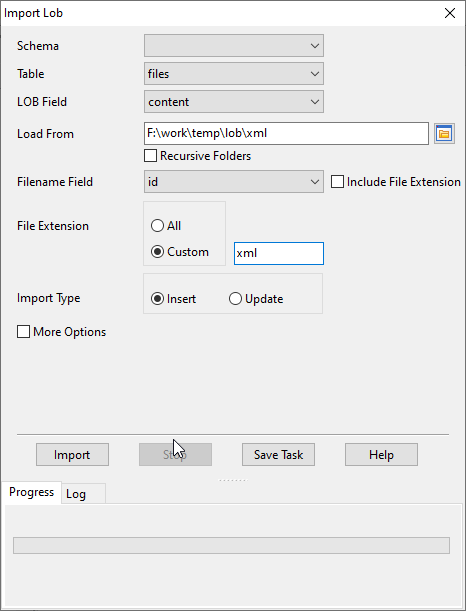This screenshot has width=466, height=611.
Task: Tick the Include File Extension checkbox
Action: 337,182
